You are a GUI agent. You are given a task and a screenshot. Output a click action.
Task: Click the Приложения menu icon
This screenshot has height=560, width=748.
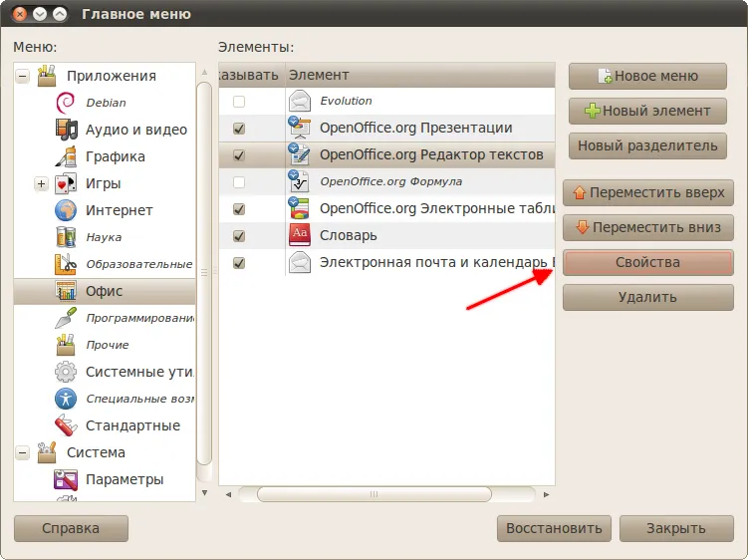click(47, 76)
